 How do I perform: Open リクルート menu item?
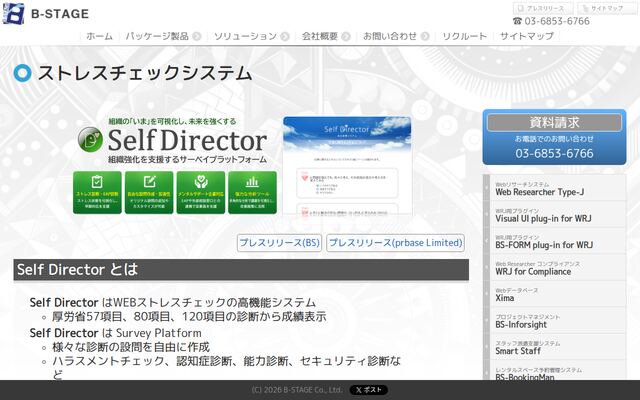click(x=464, y=36)
